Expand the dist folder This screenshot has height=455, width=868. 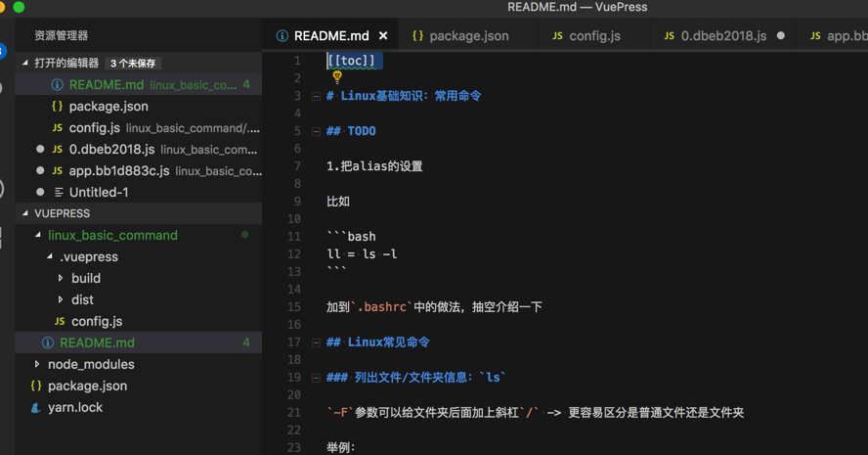click(61, 299)
